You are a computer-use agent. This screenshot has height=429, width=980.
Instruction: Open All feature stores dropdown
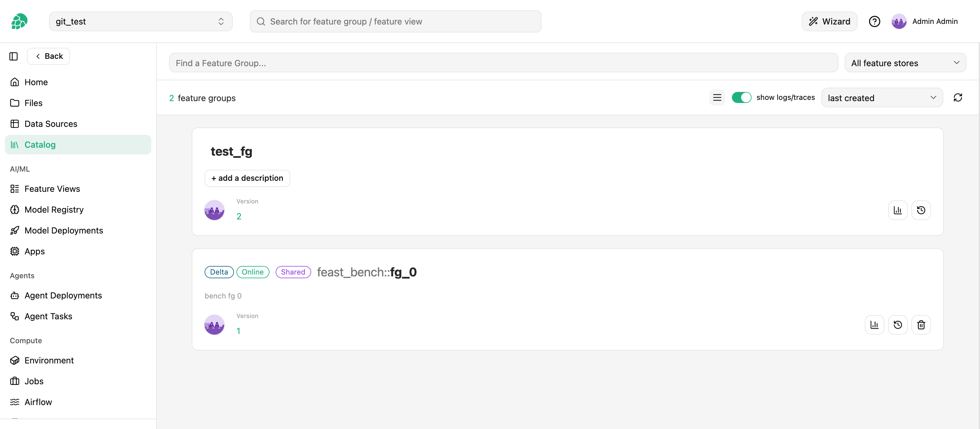pos(905,63)
